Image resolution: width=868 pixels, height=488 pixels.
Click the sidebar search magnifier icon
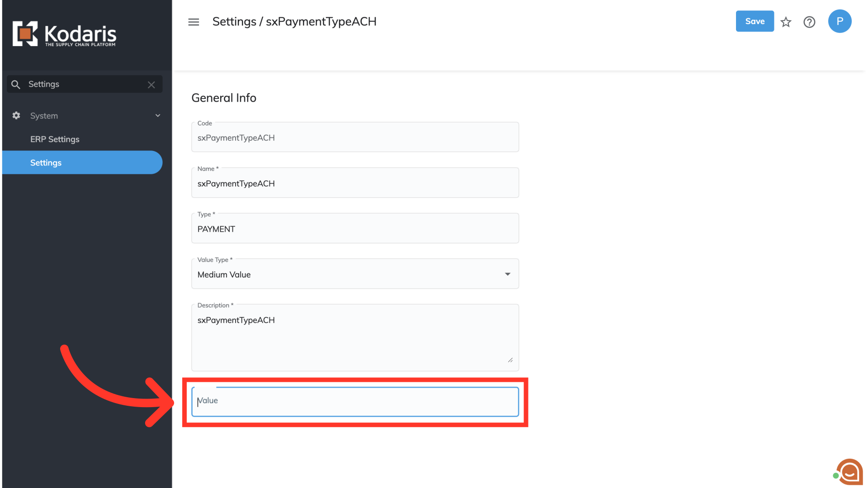pos(16,84)
